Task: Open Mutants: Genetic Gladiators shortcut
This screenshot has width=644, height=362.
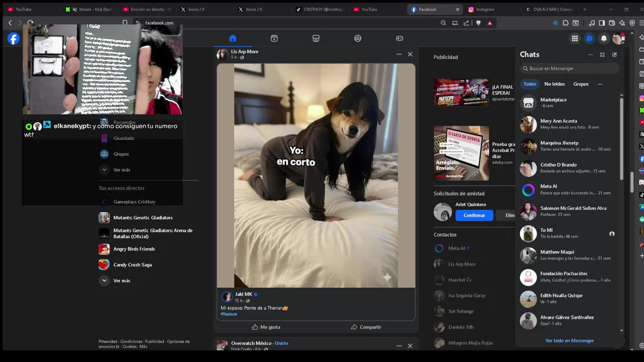Action: pyautogui.click(x=136, y=218)
